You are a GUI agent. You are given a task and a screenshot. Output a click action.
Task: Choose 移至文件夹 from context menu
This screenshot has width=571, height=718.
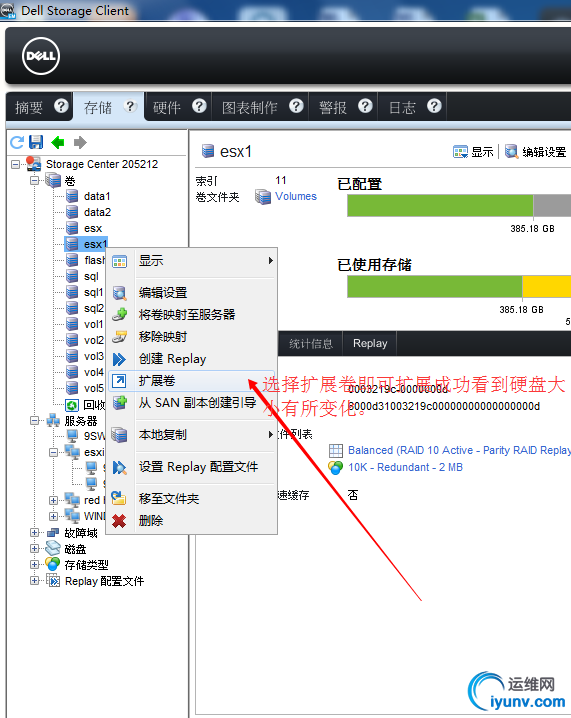pos(192,498)
